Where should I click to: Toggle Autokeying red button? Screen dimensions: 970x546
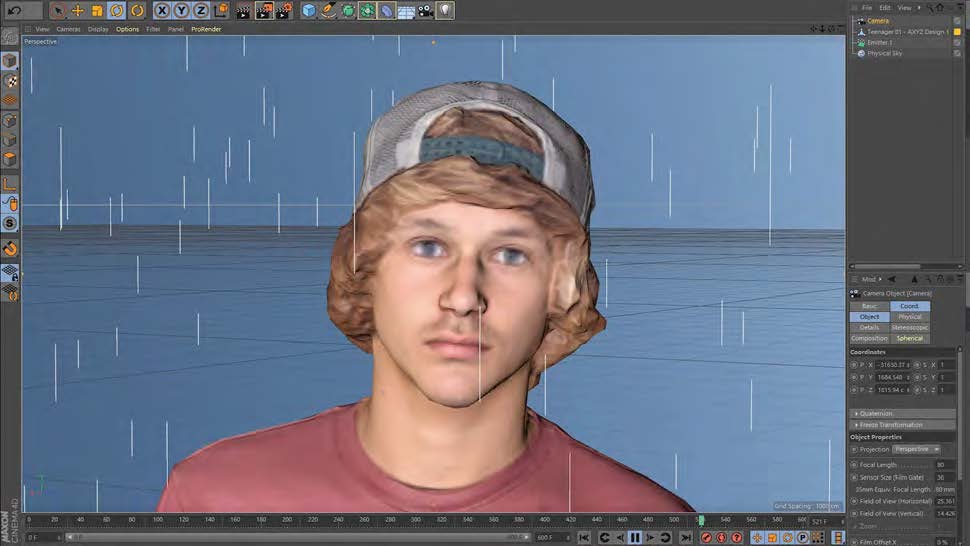tap(721, 537)
